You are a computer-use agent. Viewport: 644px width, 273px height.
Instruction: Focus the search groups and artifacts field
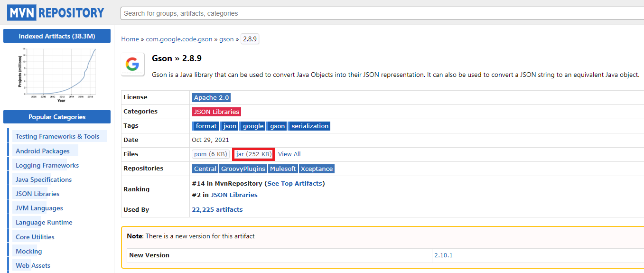[x=382, y=13]
